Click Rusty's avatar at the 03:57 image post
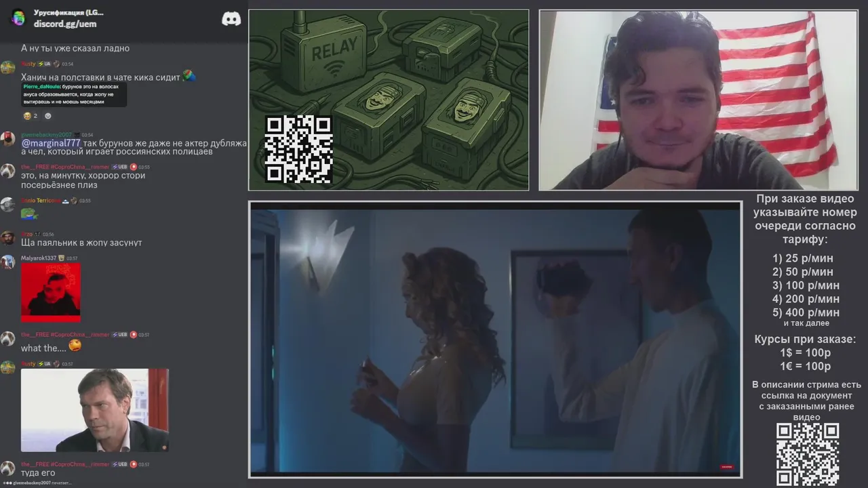The image size is (868, 488). click(x=8, y=368)
